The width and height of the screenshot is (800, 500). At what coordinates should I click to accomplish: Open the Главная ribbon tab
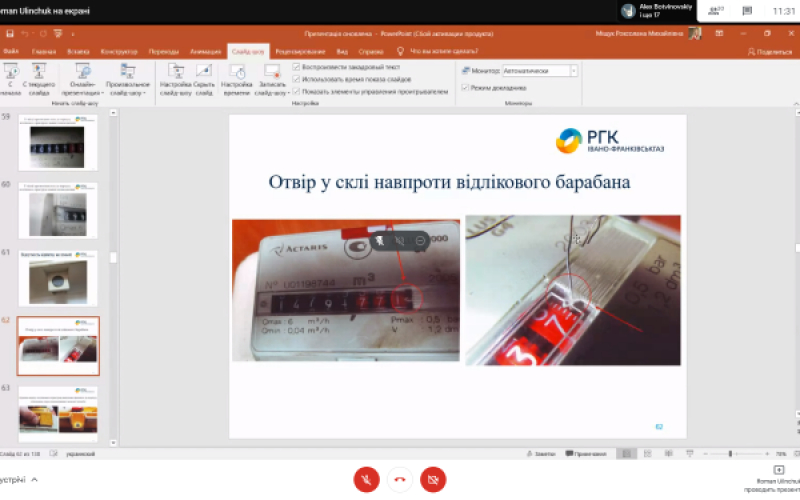(44, 52)
